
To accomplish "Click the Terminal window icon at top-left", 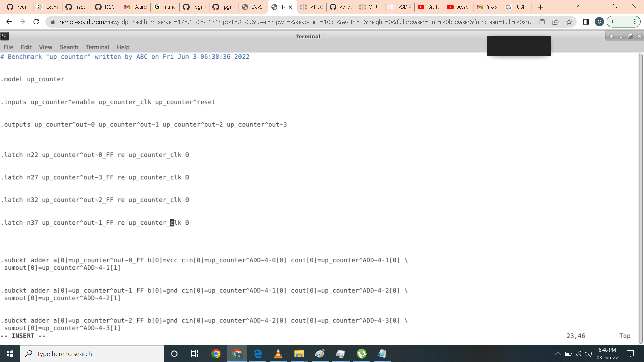I will (5, 36).
